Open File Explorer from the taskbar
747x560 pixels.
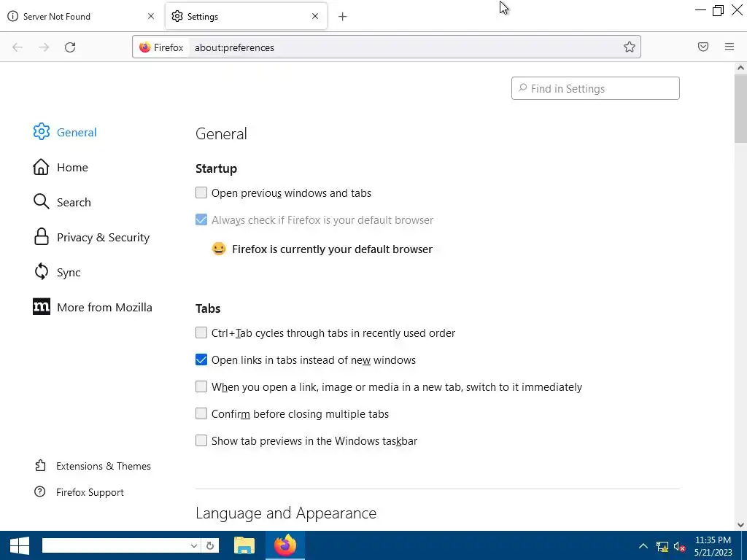[244, 545]
